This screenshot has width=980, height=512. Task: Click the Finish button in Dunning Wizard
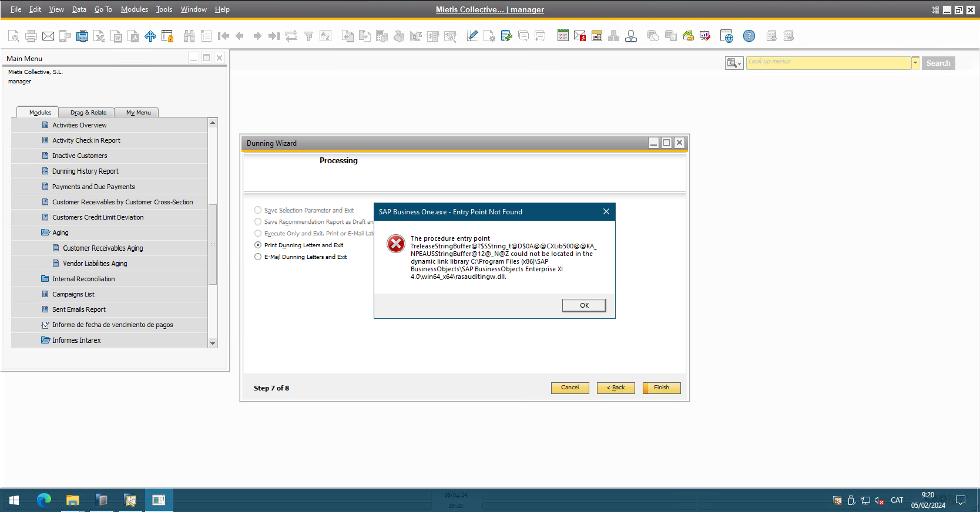click(x=662, y=388)
